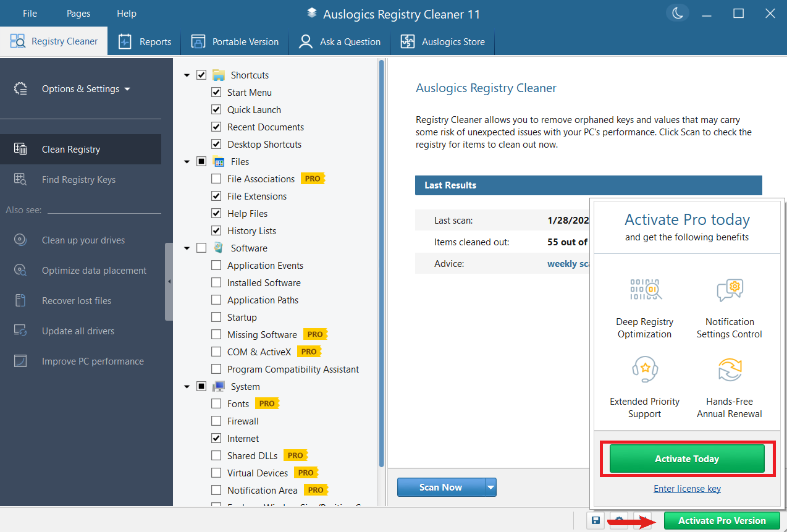The image size is (787, 532).
Task: Open Optimize data placement tool
Action: coord(94,271)
